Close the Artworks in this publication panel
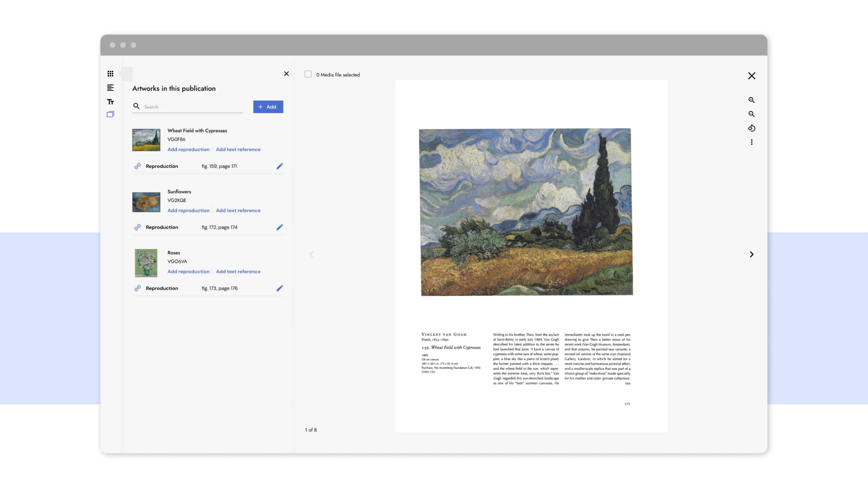Image resolution: width=868 pixels, height=488 pixels. click(286, 73)
